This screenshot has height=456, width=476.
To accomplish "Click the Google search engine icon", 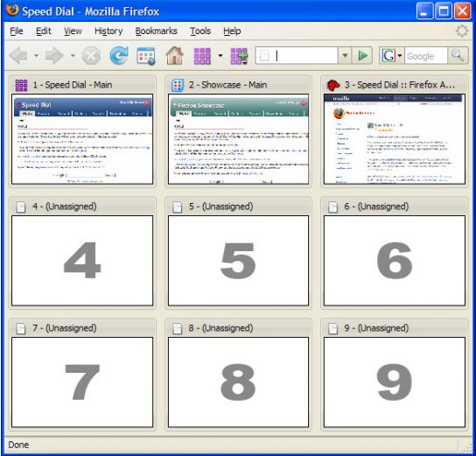I will pyautogui.click(x=388, y=55).
